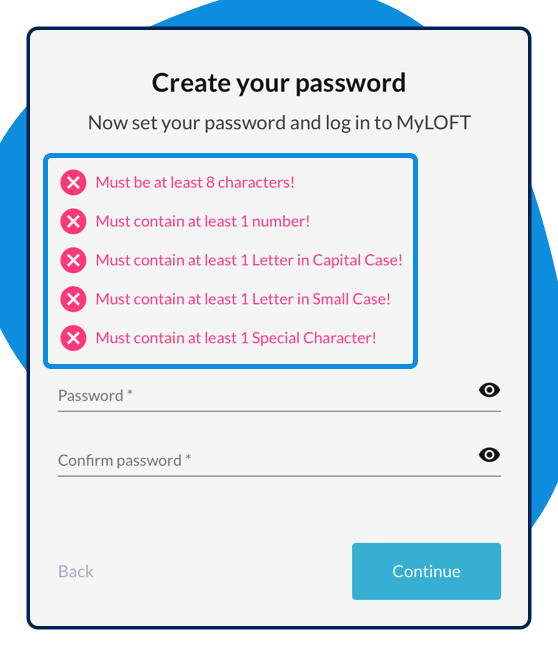
Task: Click the '1 Special Character' requirement text
Action: pos(306,338)
